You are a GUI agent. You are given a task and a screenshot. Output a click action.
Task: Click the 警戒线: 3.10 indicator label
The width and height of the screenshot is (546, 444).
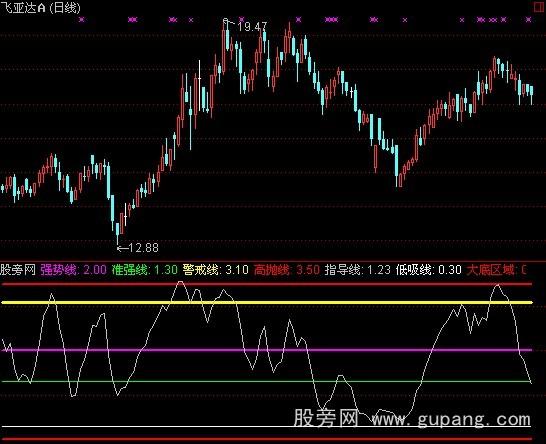click(x=216, y=270)
